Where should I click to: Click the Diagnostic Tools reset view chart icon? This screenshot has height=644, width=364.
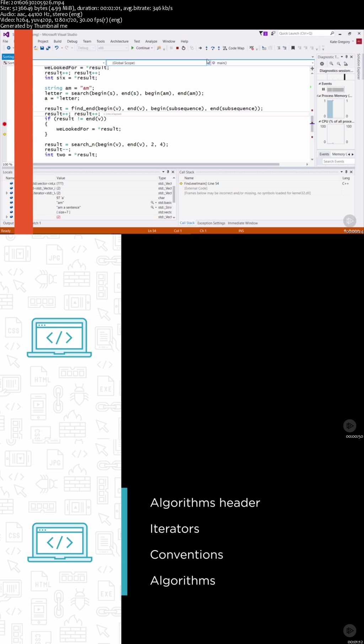pos(346,64)
